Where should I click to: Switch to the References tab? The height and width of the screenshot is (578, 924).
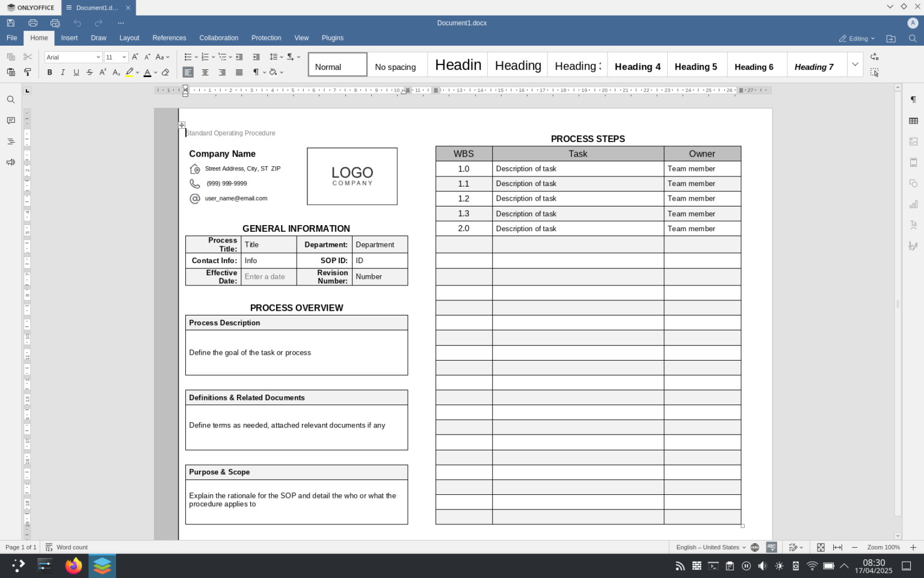coord(169,38)
